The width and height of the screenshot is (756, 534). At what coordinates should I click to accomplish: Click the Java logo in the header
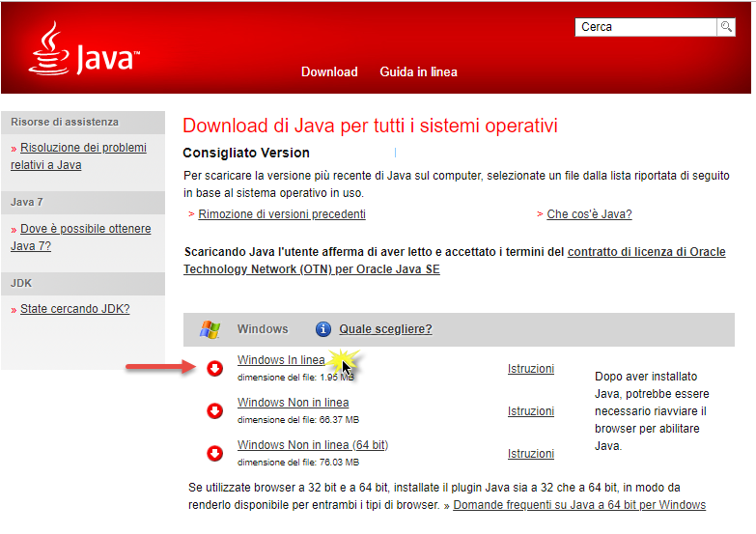pyautogui.click(x=84, y=48)
